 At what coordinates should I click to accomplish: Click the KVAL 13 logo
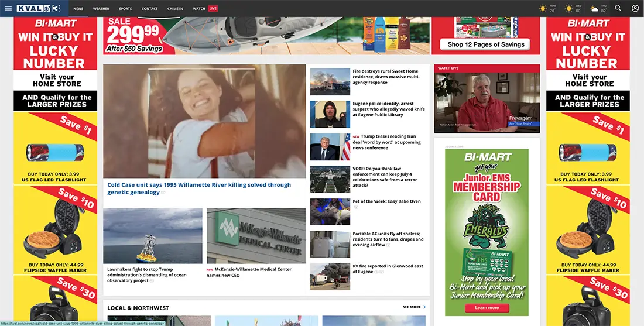[x=39, y=8]
